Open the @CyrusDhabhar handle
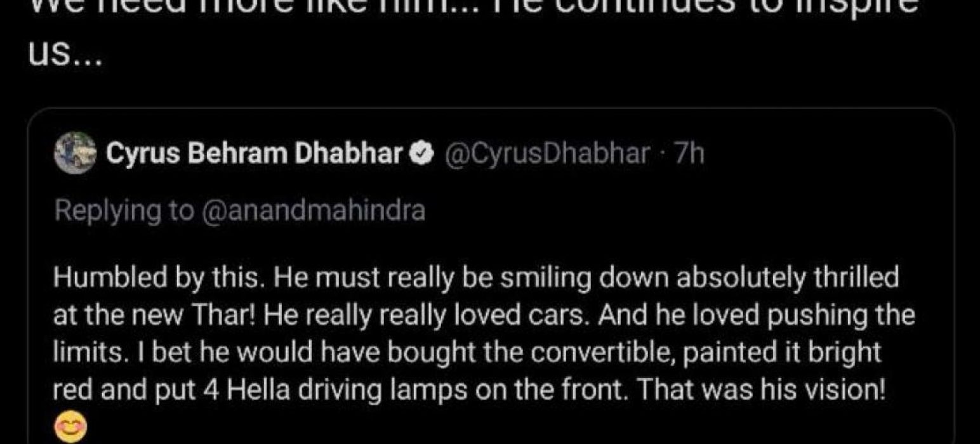 click(x=550, y=154)
